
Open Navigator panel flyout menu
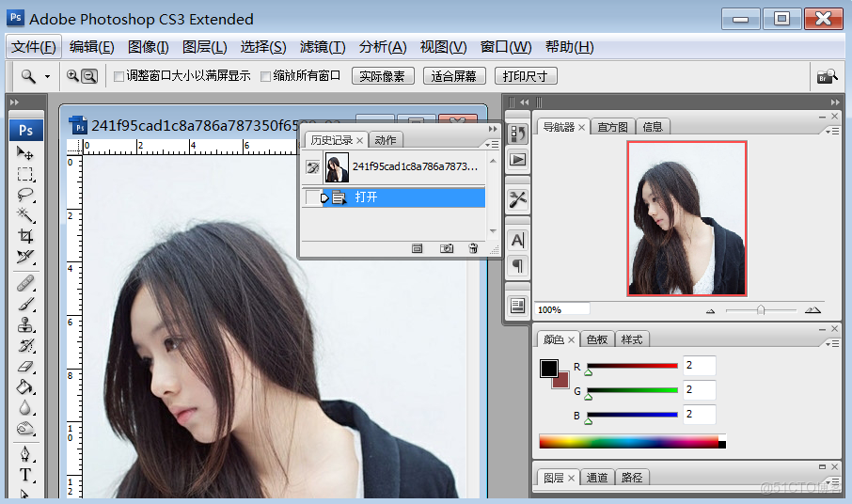832,131
